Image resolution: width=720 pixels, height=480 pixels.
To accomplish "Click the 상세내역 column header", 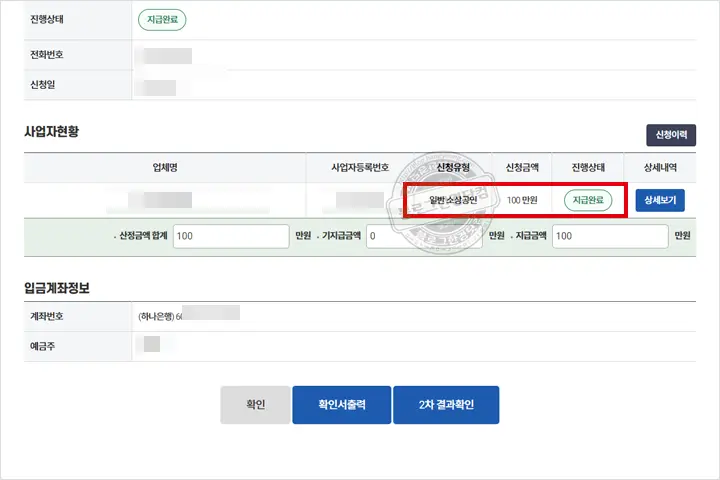I will tap(660, 168).
